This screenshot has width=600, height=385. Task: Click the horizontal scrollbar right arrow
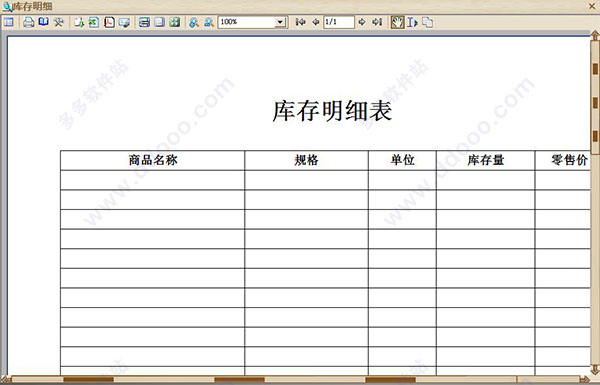click(x=585, y=380)
